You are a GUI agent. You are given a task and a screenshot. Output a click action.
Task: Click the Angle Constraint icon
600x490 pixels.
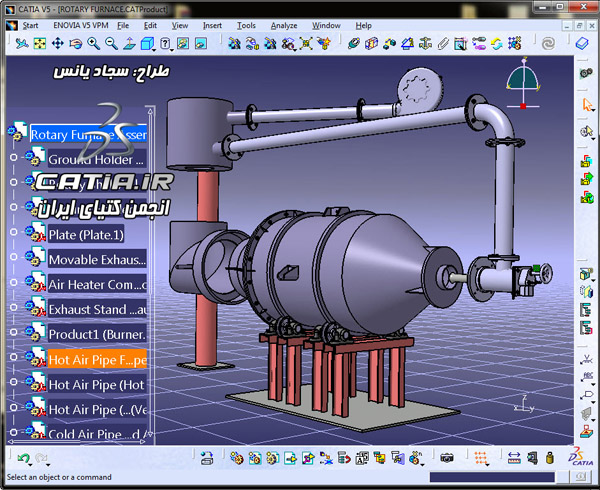(x=407, y=44)
